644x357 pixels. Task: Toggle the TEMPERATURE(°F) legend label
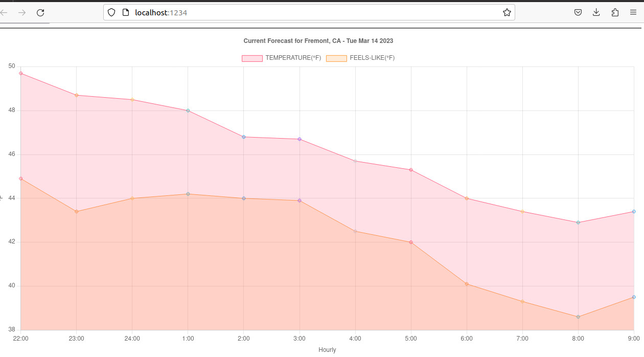(293, 58)
